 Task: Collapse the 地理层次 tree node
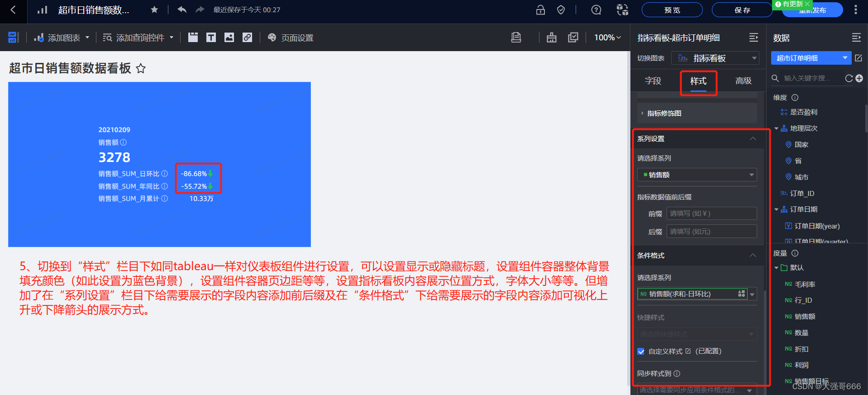pyautogui.click(x=777, y=128)
